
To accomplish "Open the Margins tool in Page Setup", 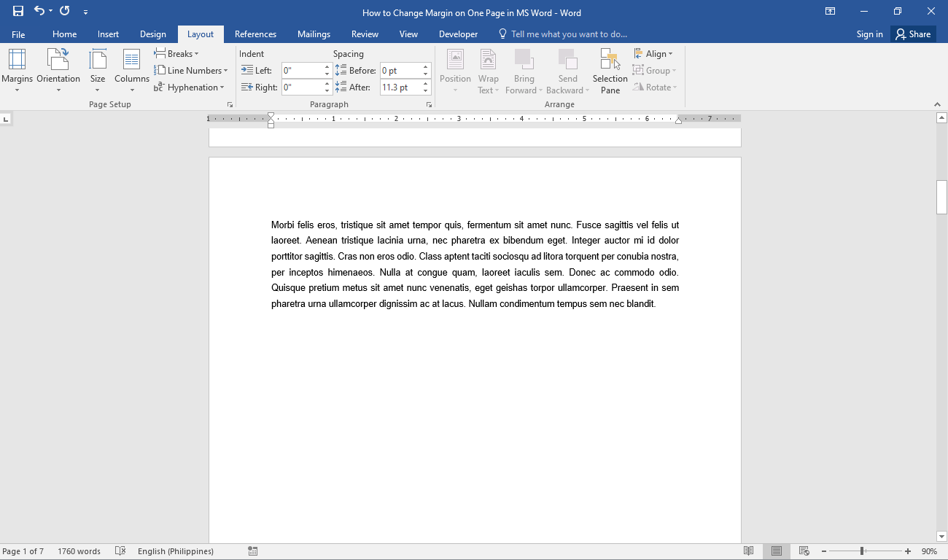I will coord(18,71).
